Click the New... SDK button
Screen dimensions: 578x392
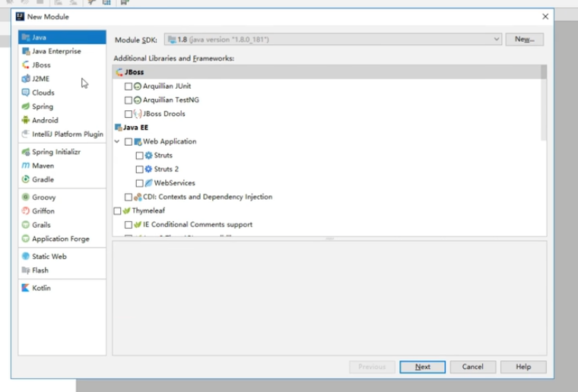524,40
